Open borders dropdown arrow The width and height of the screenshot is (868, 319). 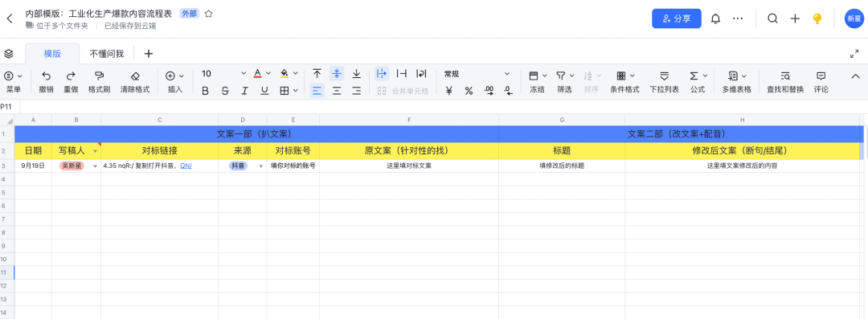click(x=296, y=91)
